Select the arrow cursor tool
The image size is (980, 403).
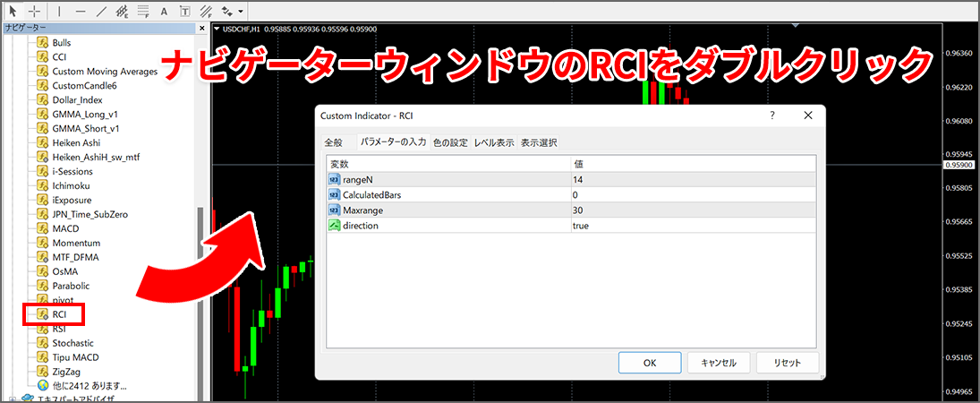tap(13, 13)
